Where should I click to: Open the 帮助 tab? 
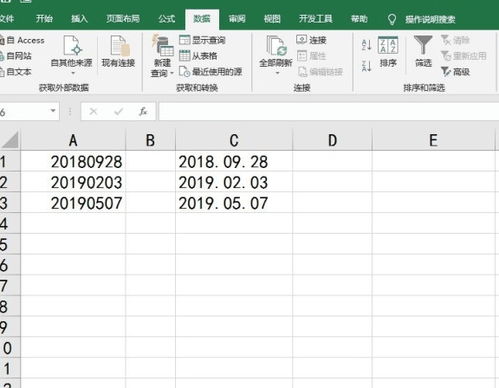click(359, 19)
